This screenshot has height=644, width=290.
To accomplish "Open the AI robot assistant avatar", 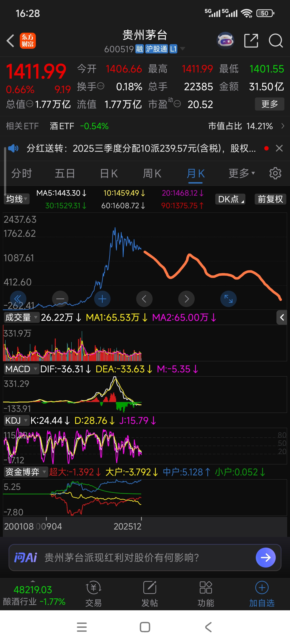I will [x=225, y=40].
